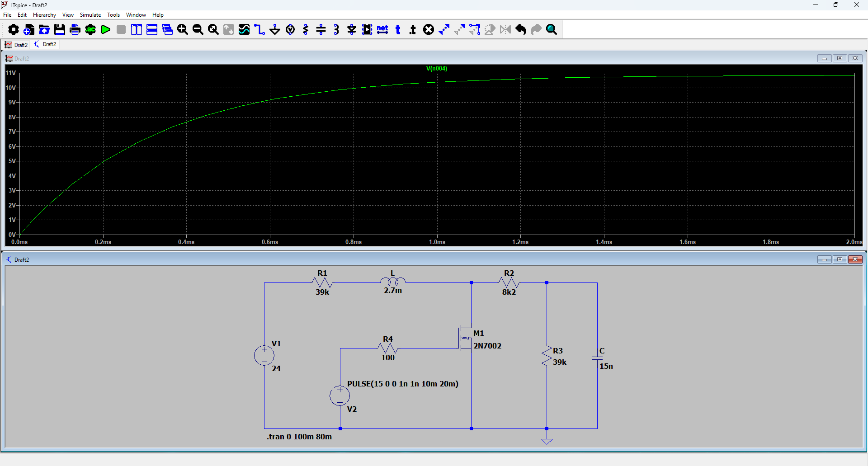Viewport: 868px width, 466px height.
Task: Select the capacitor component tool
Action: 321,30
